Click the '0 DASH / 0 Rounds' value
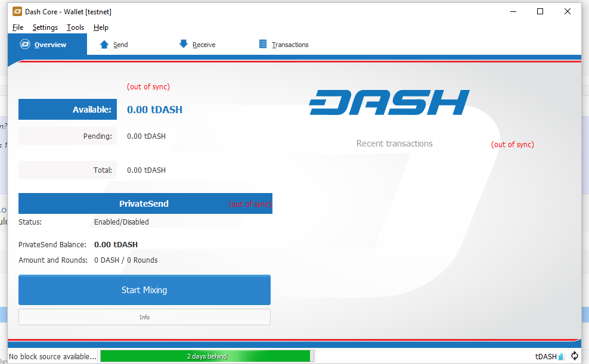 click(126, 260)
